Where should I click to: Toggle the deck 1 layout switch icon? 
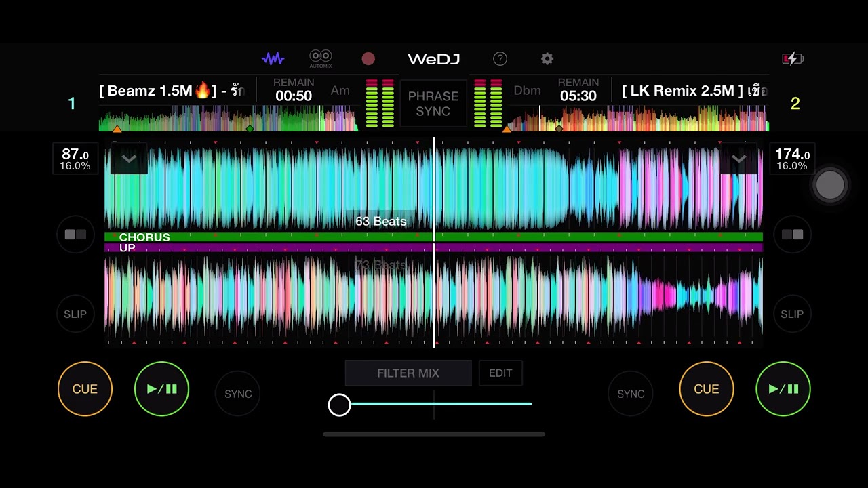[75, 235]
